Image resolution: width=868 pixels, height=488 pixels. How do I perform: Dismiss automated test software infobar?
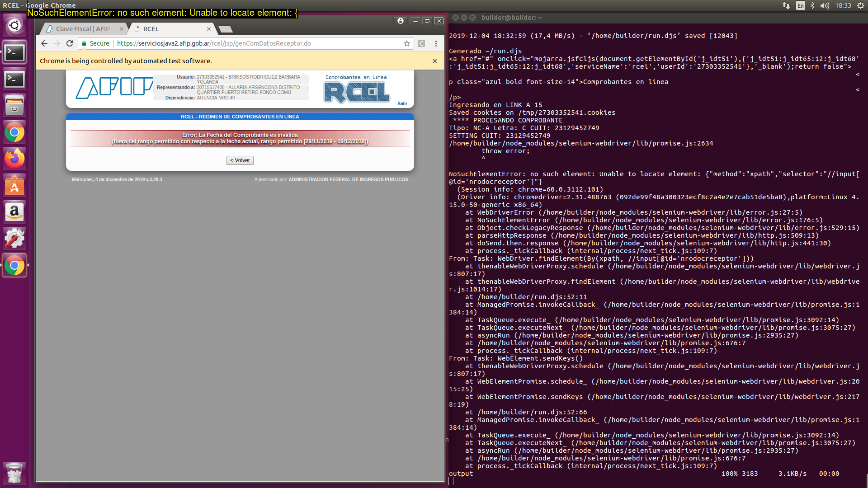pyautogui.click(x=435, y=61)
